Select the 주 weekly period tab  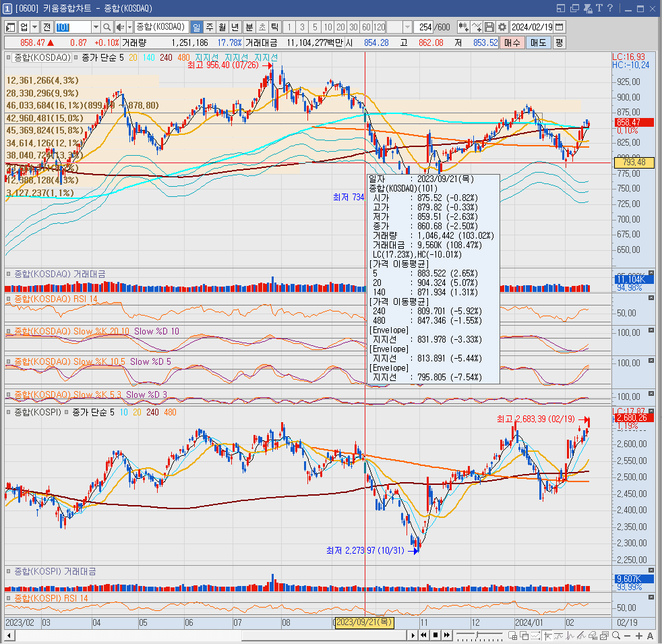point(210,28)
